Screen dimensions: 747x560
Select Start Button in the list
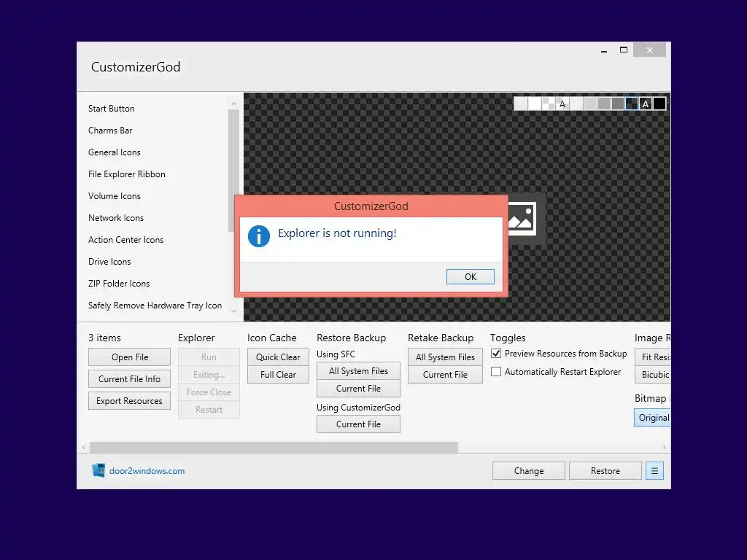point(111,109)
